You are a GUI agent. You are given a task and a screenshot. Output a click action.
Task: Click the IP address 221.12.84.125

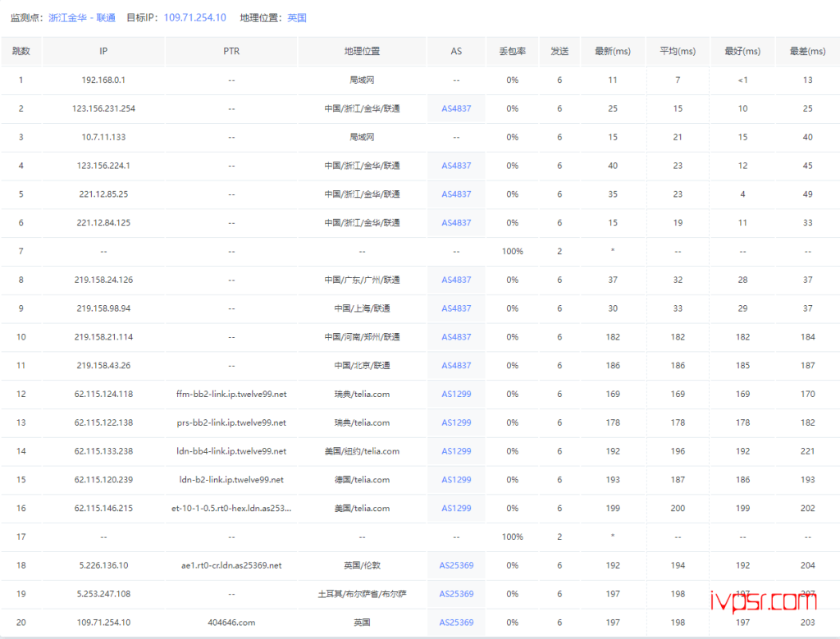[x=103, y=223]
